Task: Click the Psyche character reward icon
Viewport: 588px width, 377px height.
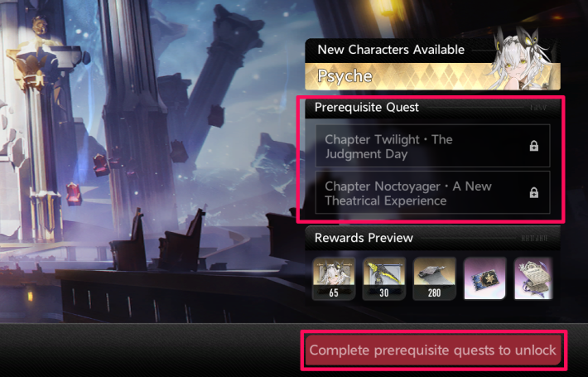Action: [334, 278]
